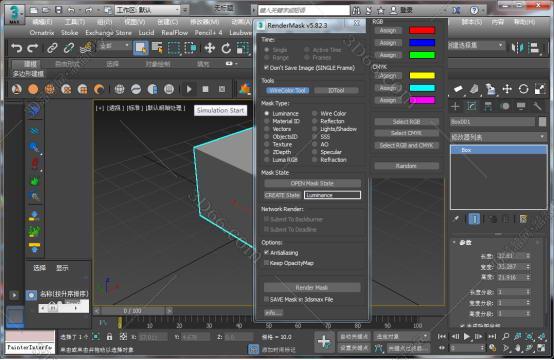Click the selection lock toggle icon
The height and width of the screenshot is (360, 554).
pyautogui.click(x=110, y=337)
